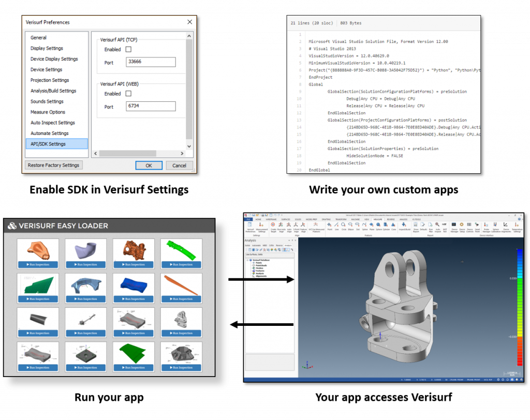Click the Device Manager icon

tap(453, 226)
